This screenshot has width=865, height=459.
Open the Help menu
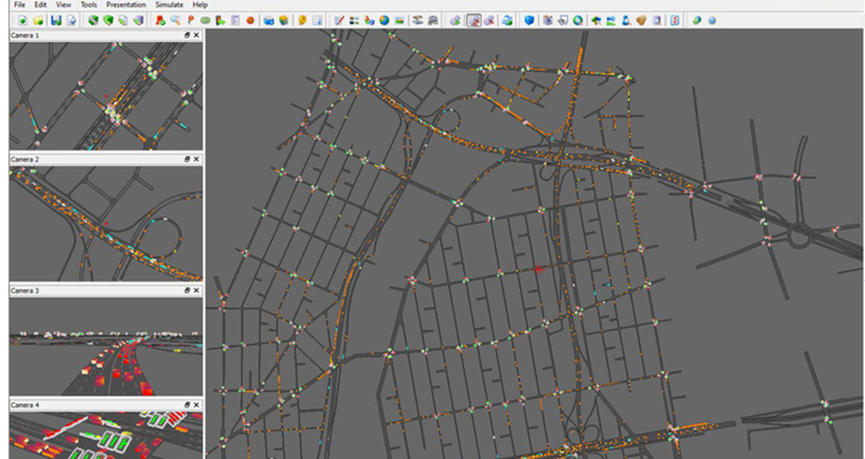[x=200, y=4]
